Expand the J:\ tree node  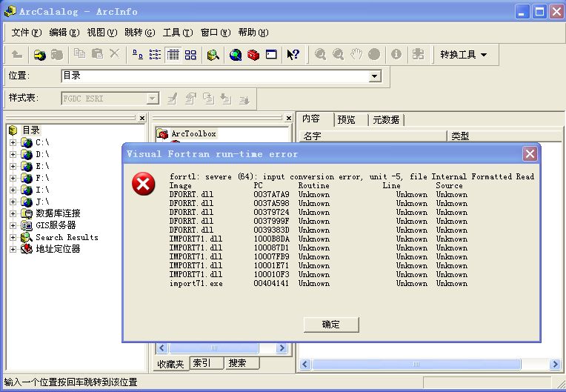click(x=13, y=202)
